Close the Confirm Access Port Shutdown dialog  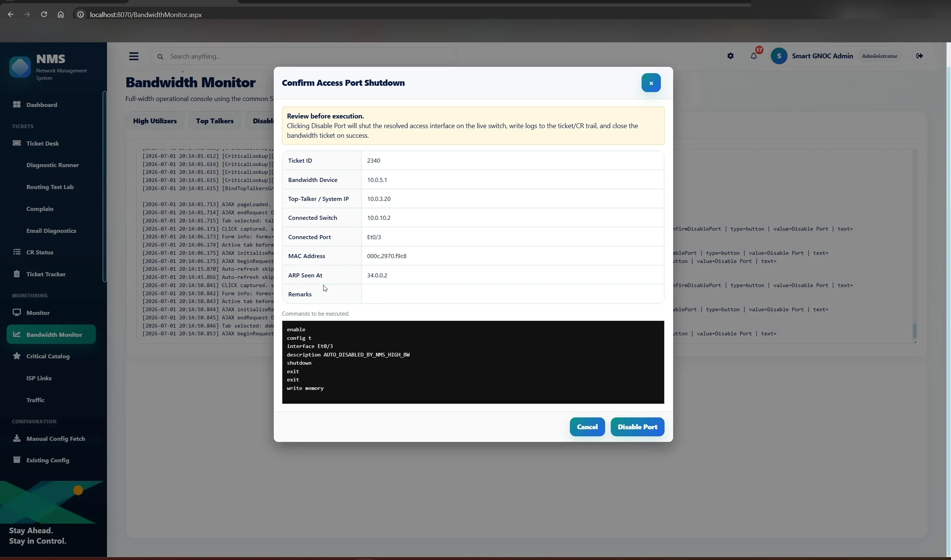coord(650,83)
